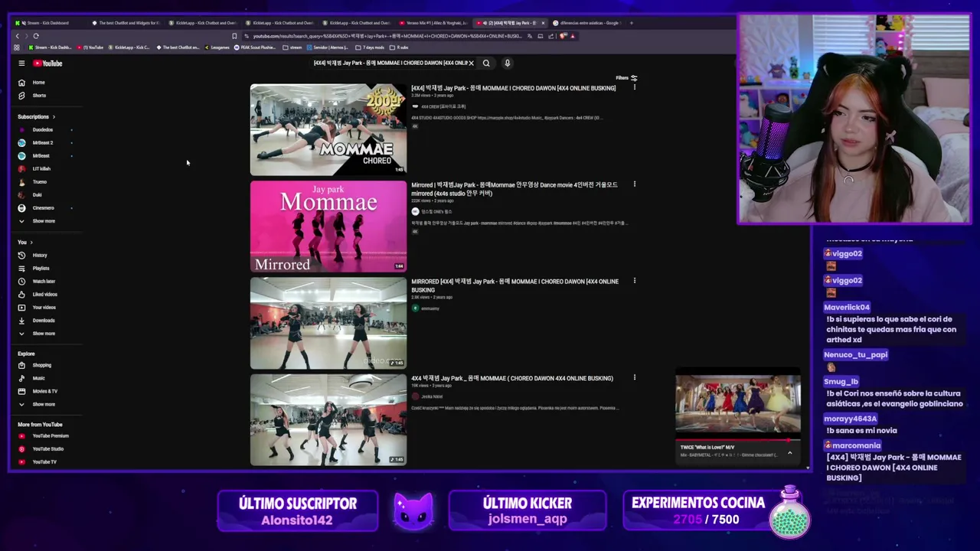Image resolution: width=980 pixels, height=551 pixels.
Task: Expand the TWICE miniplayer chevron
Action: (789, 453)
